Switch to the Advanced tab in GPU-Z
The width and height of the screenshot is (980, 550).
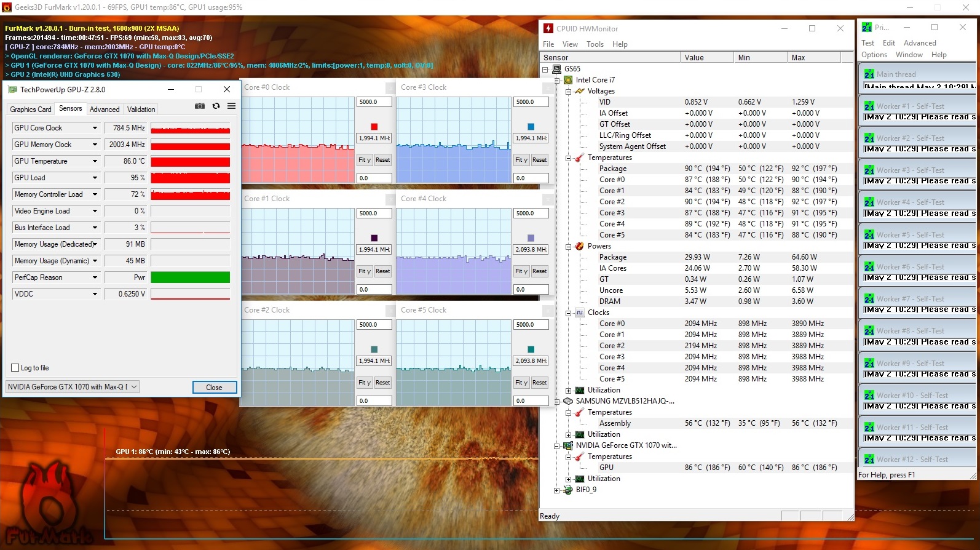105,110
